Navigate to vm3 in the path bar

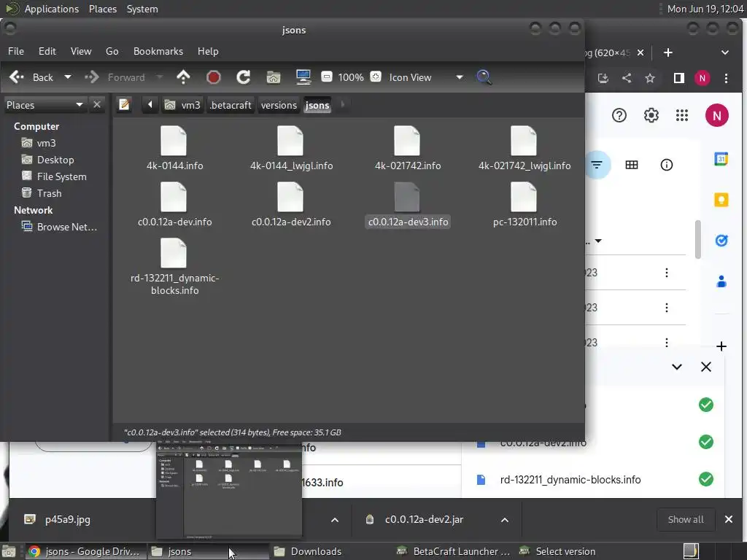tap(182, 105)
